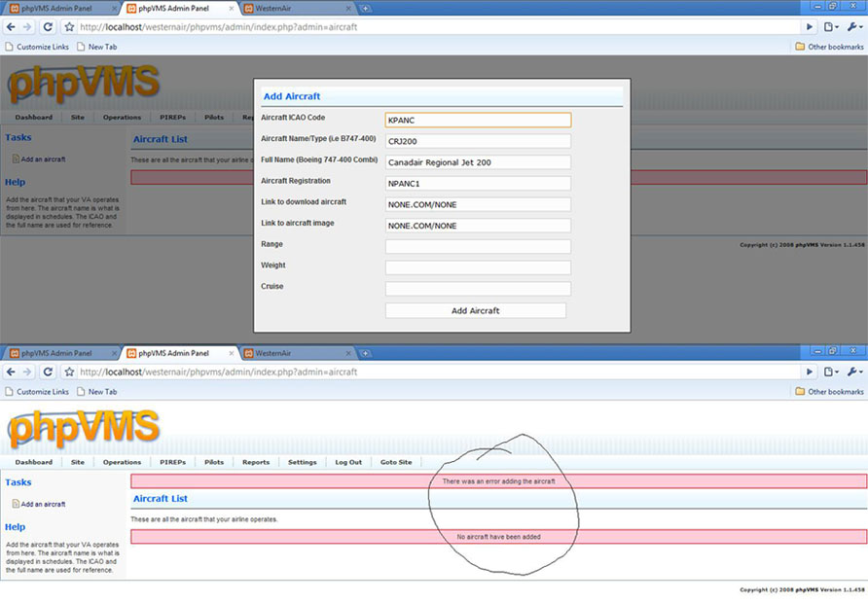The height and width of the screenshot is (603, 868).
Task: Click the New Tab bookmark in the lower browser
Action: click(x=97, y=392)
